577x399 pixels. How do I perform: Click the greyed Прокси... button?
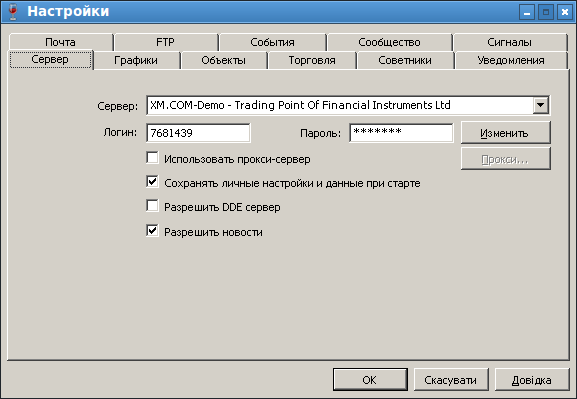click(506, 159)
